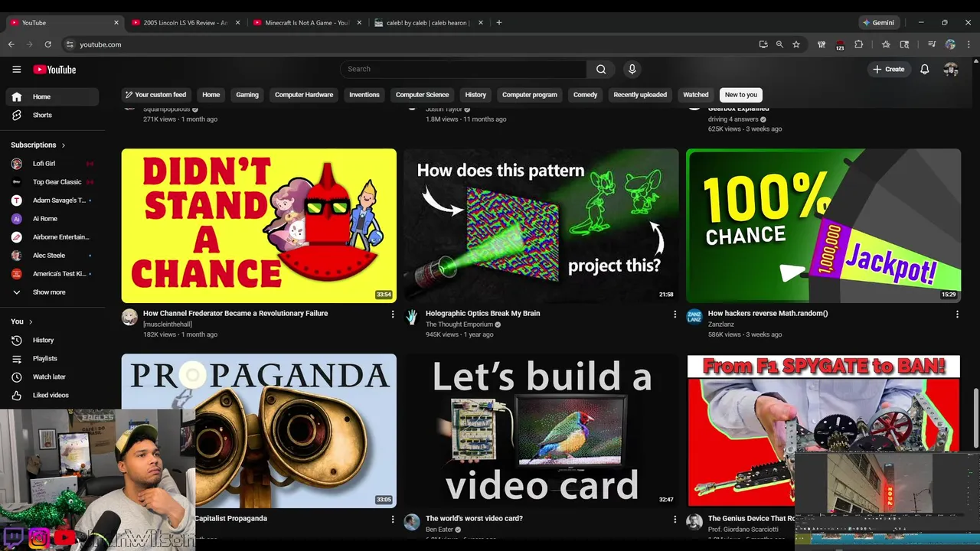Open the Gemini button in Chrome
The width and height of the screenshot is (980, 551).
click(x=877, y=23)
